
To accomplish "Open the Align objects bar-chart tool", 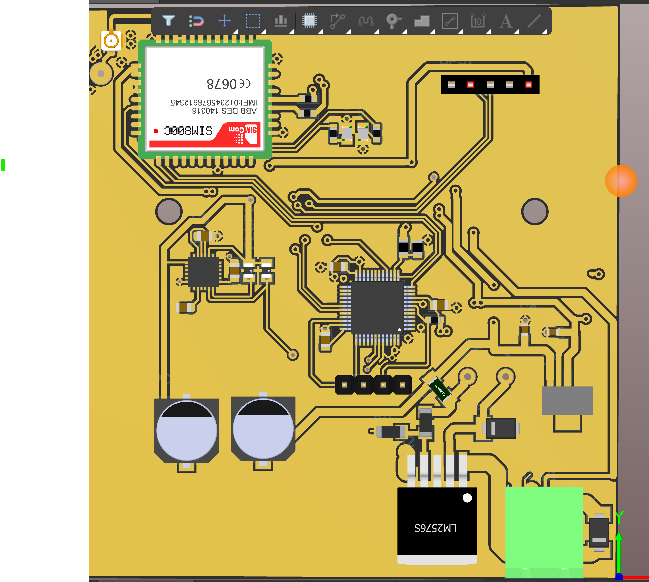I will (x=281, y=20).
